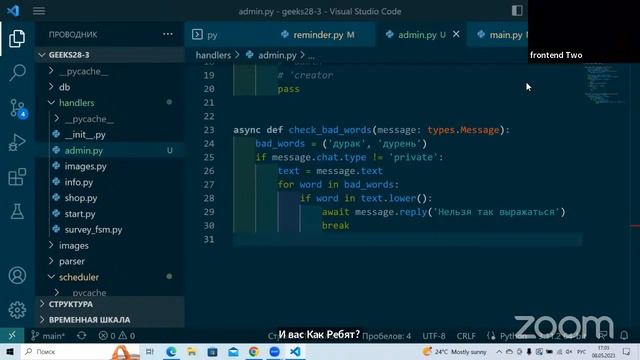This screenshot has height=360, width=640.
Task: Expand the images folder
Action: 109,245
